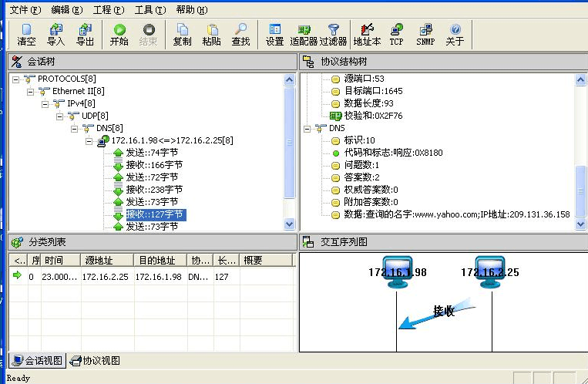Collapse the Ethernet II[8] tree node
The height and width of the screenshot is (384, 588).
pyautogui.click(x=31, y=91)
